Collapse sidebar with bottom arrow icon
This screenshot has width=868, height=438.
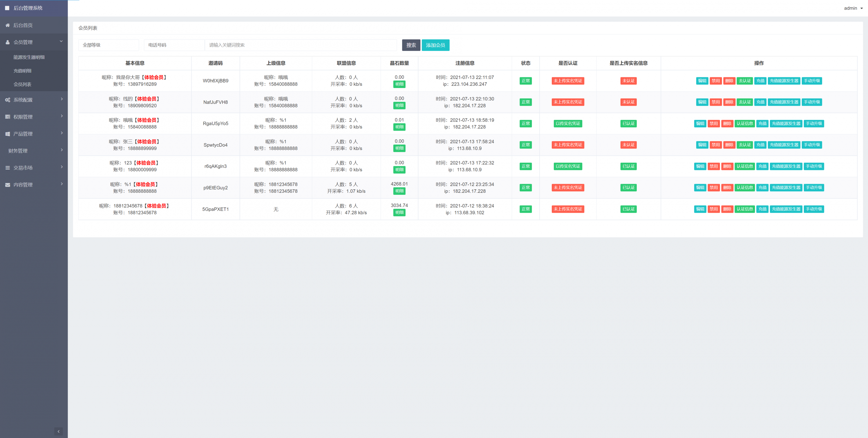58,431
